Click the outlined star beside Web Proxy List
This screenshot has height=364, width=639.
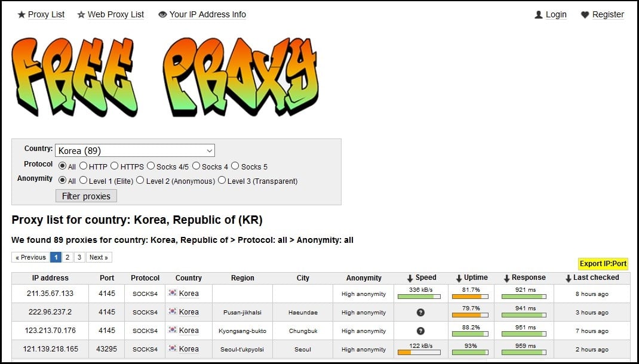click(81, 15)
